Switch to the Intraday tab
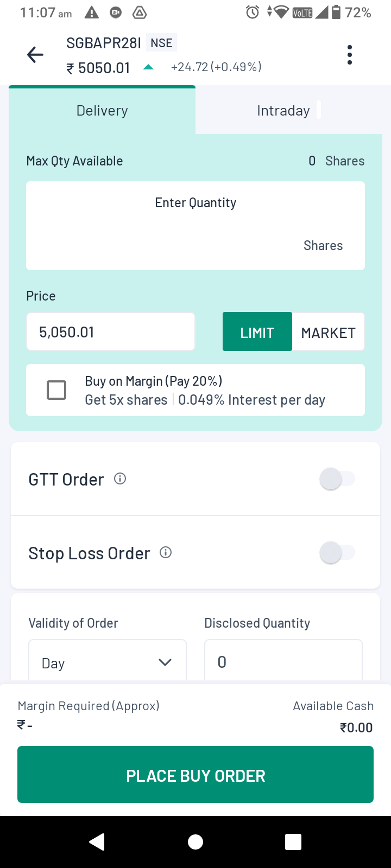Viewport: 391px width, 868px height. pos(283,111)
